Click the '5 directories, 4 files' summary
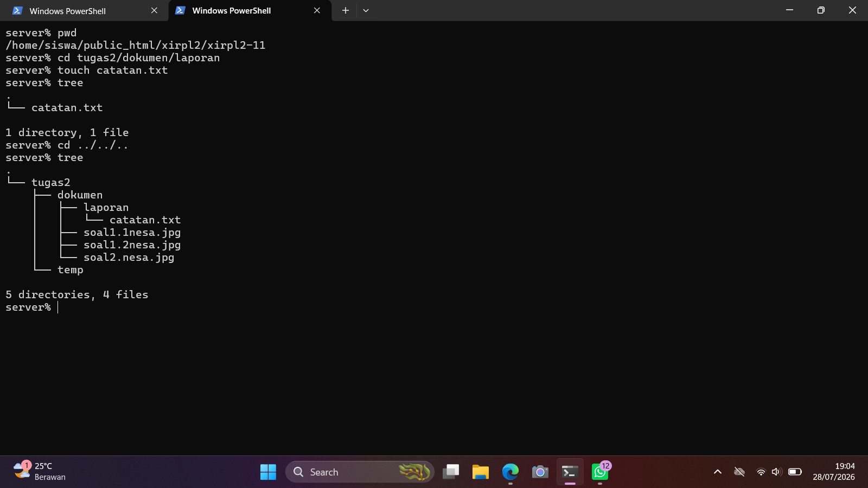 point(77,295)
